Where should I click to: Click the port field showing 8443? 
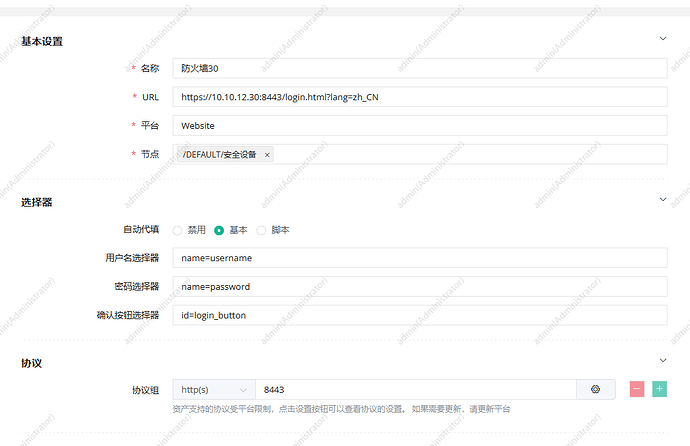click(416, 390)
